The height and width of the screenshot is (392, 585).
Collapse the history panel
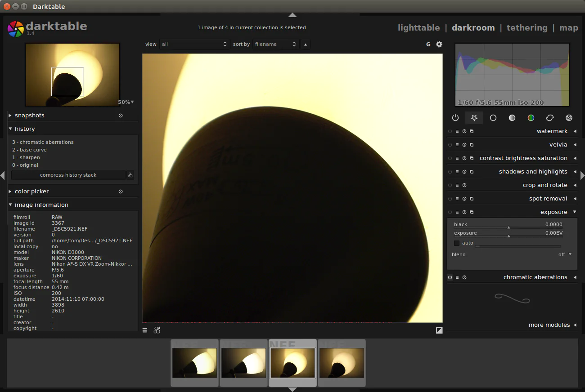click(x=10, y=129)
